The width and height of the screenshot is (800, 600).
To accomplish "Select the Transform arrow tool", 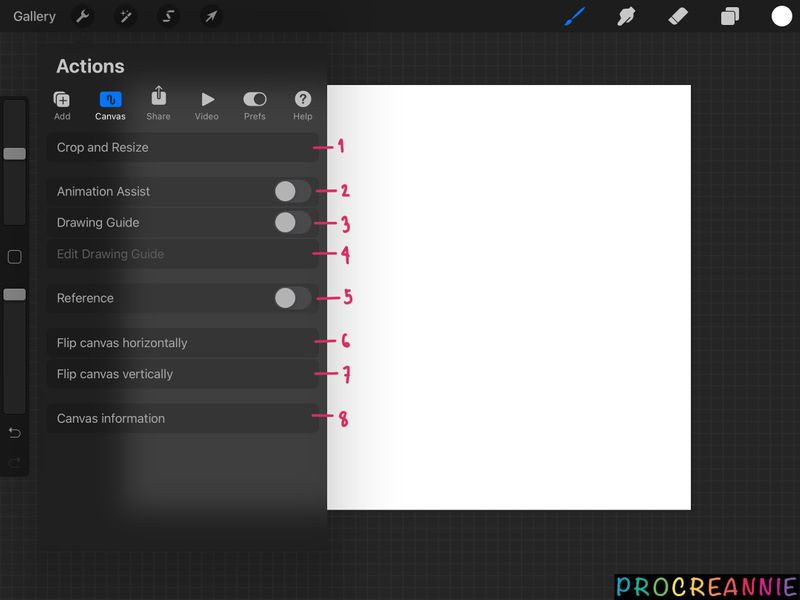I will click(x=211, y=16).
